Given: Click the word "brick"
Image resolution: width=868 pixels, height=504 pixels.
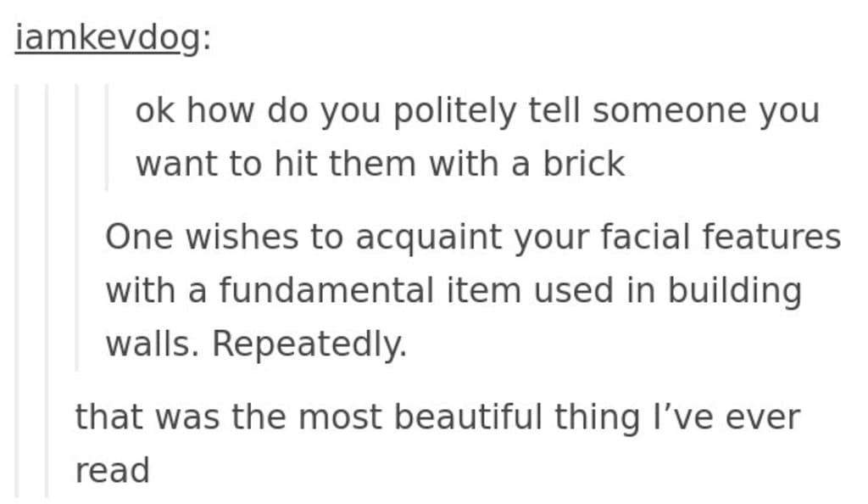Looking at the screenshot, I should point(583,164).
